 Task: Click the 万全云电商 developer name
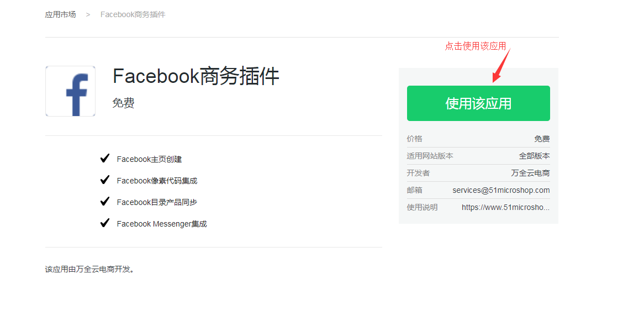(530, 173)
